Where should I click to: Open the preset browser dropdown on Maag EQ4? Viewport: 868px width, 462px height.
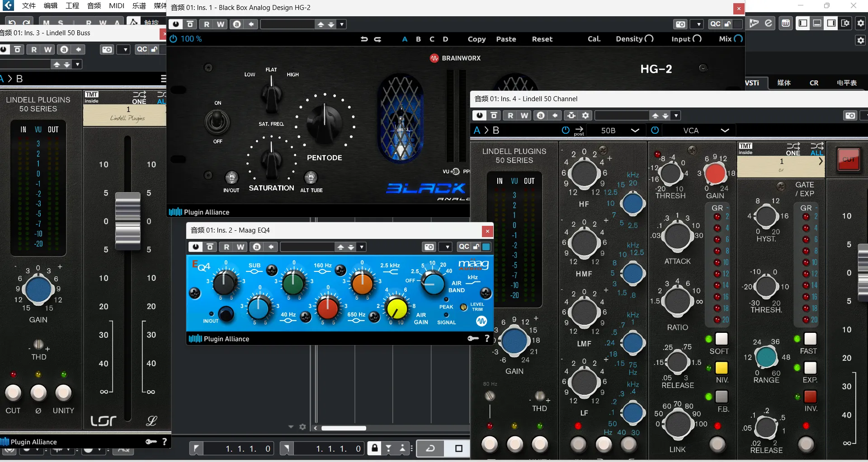pos(362,247)
